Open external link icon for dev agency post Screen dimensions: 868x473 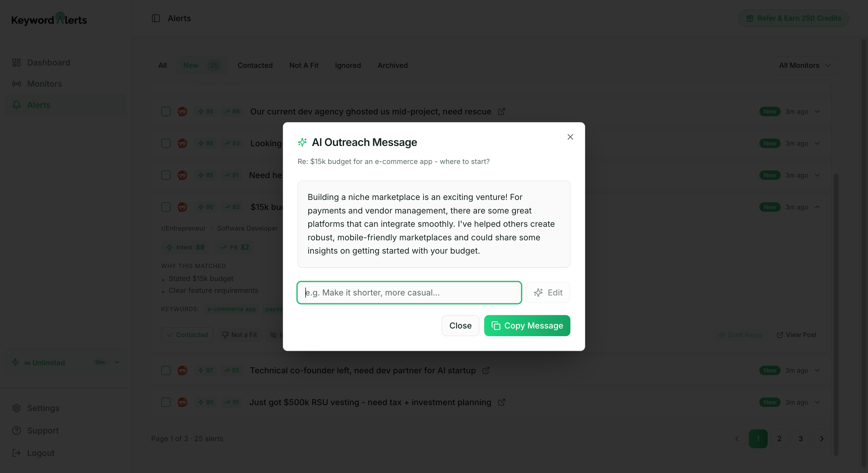pos(501,111)
